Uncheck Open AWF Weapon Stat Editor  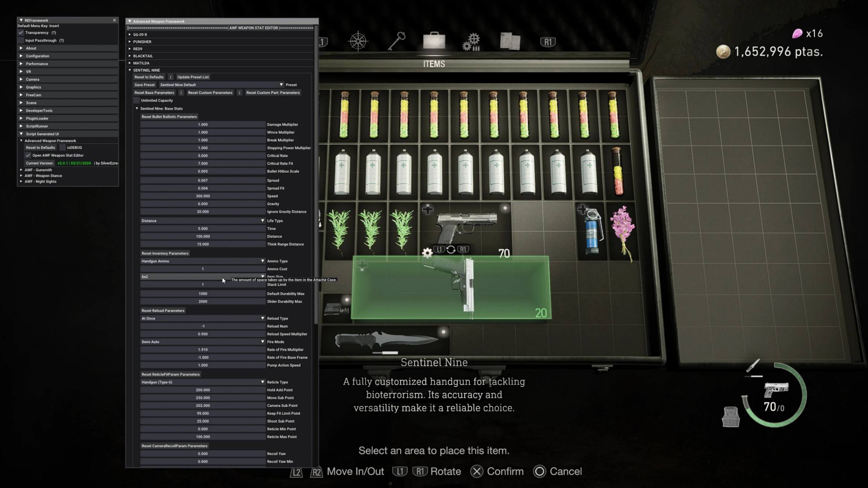(x=28, y=155)
